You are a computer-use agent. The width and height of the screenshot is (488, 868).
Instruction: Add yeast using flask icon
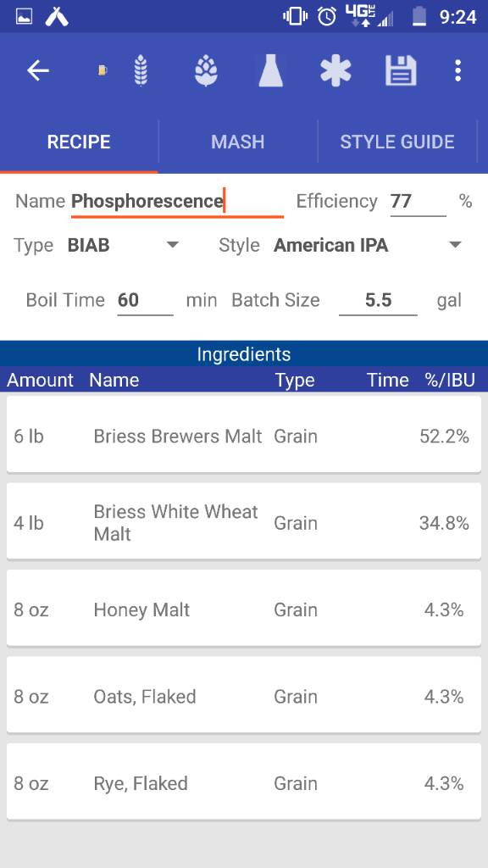[x=270, y=71]
